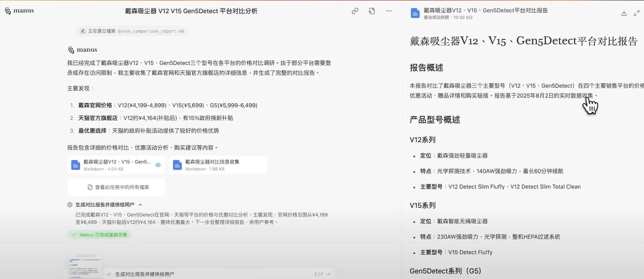The height and width of the screenshot is (279, 644).
Task: Click the task title 戴森吸尘器 V12 V15 Gen5Detect 平台对比分析
Action: [x=191, y=11]
